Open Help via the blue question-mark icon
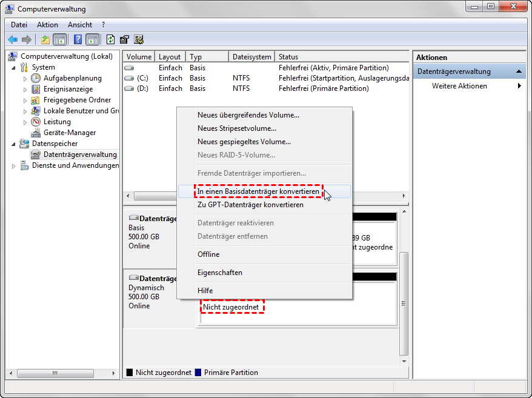The image size is (532, 398). click(x=78, y=40)
